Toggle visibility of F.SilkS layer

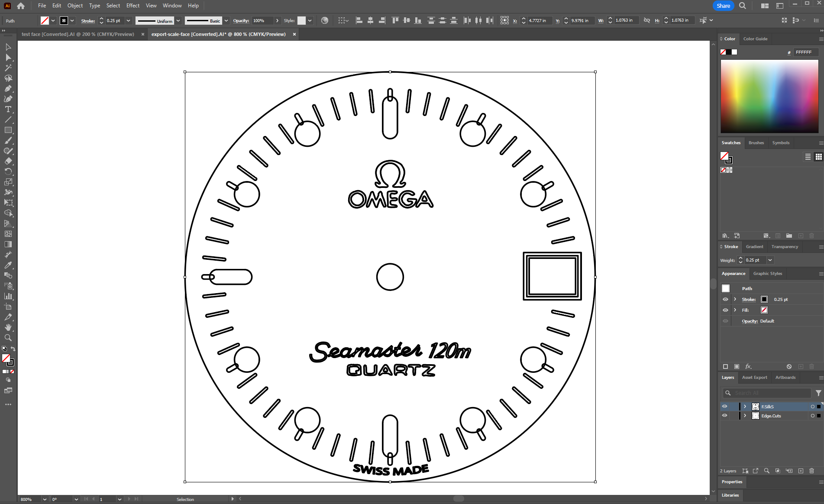click(724, 407)
